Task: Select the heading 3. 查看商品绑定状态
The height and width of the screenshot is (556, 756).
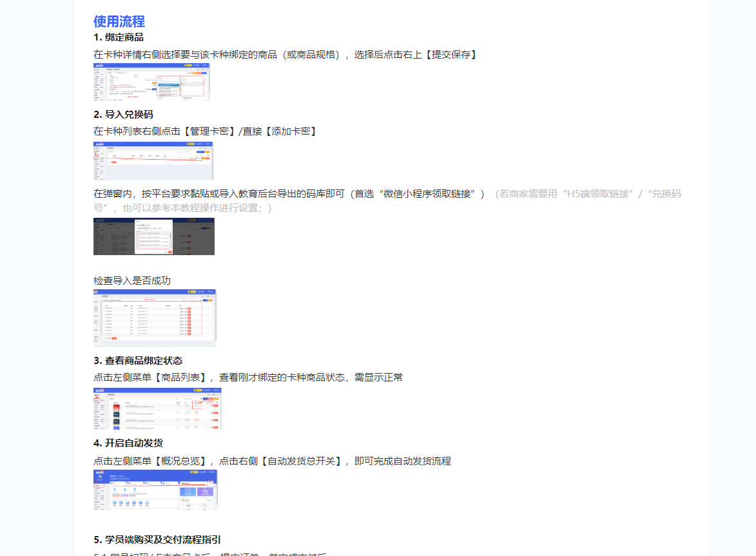Action: point(138,361)
